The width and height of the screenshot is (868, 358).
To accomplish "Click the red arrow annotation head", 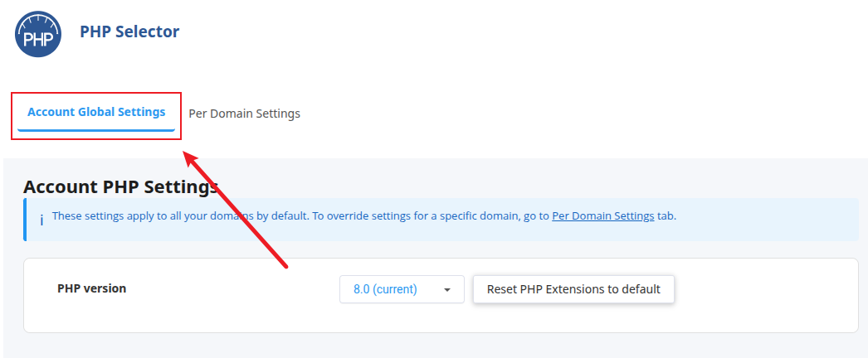I will pyautogui.click(x=189, y=157).
